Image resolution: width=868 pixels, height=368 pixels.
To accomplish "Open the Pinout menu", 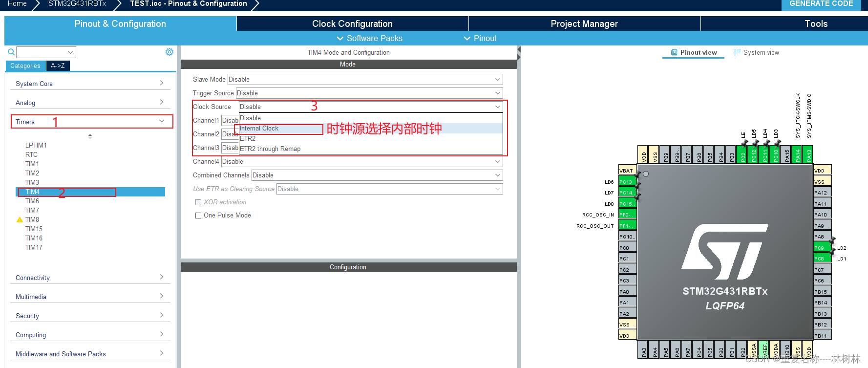I will pos(480,38).
